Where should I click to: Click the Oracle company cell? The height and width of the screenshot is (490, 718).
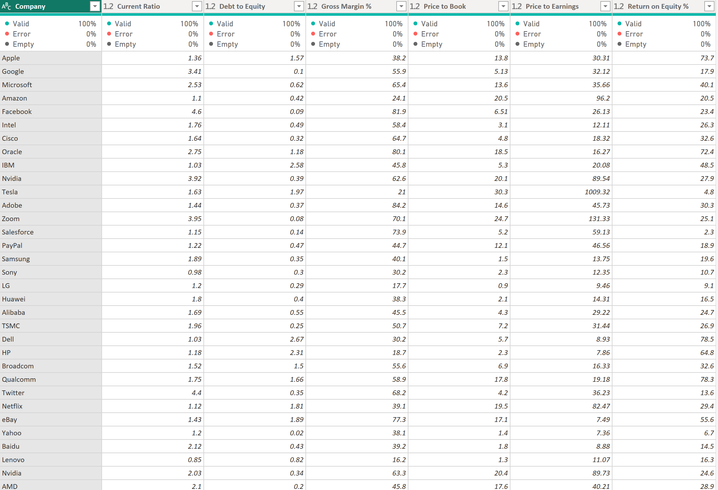click(50, 152)
